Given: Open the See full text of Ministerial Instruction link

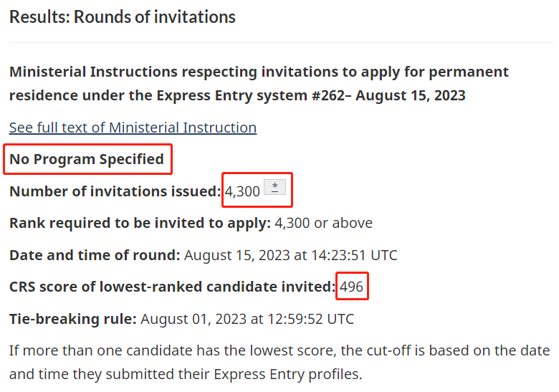Looking at the screenshot, I should pos(133,128).
